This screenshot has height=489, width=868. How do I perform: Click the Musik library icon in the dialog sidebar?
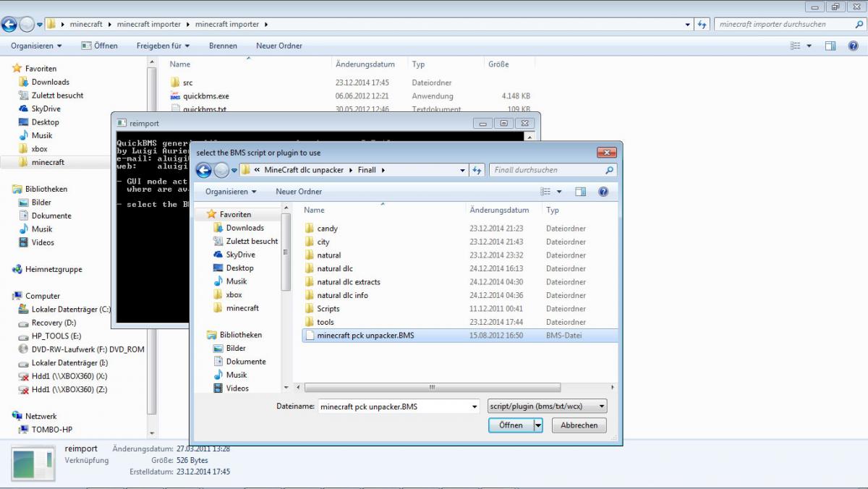[x=218, y=375]
